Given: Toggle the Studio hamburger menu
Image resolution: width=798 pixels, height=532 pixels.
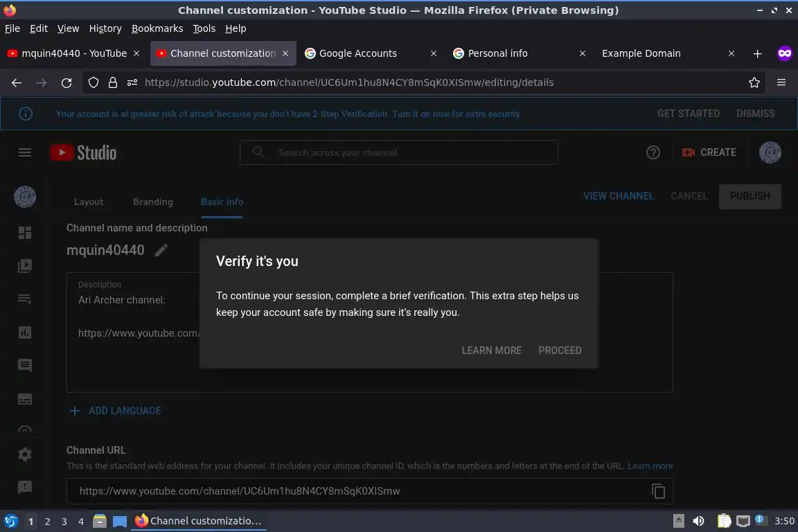Looking at the screenshot, I should (24, 152).
